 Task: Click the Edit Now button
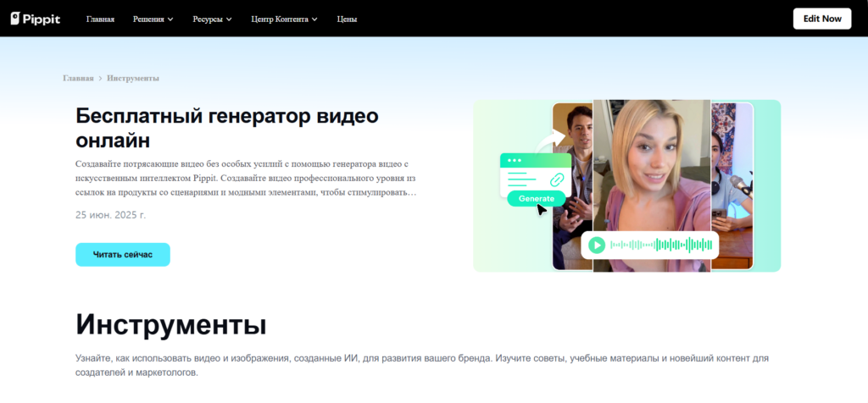tap(821, 19)
